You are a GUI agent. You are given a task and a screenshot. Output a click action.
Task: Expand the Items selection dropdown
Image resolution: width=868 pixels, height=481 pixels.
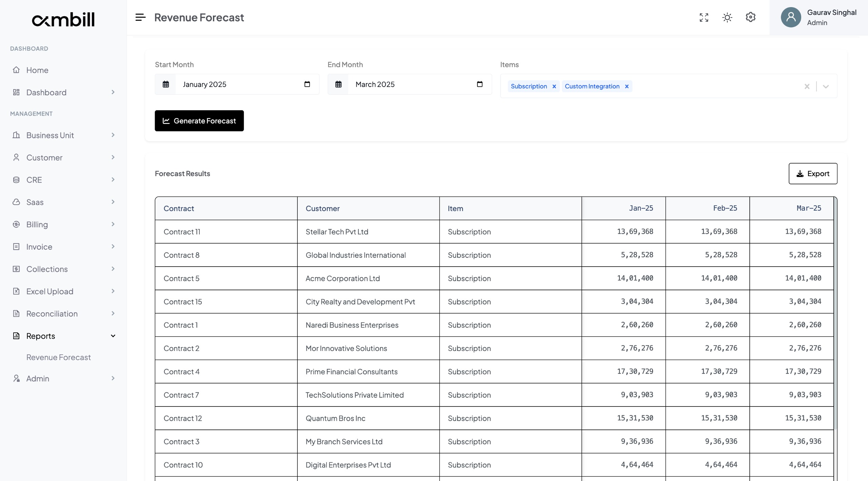coord(826,86)
